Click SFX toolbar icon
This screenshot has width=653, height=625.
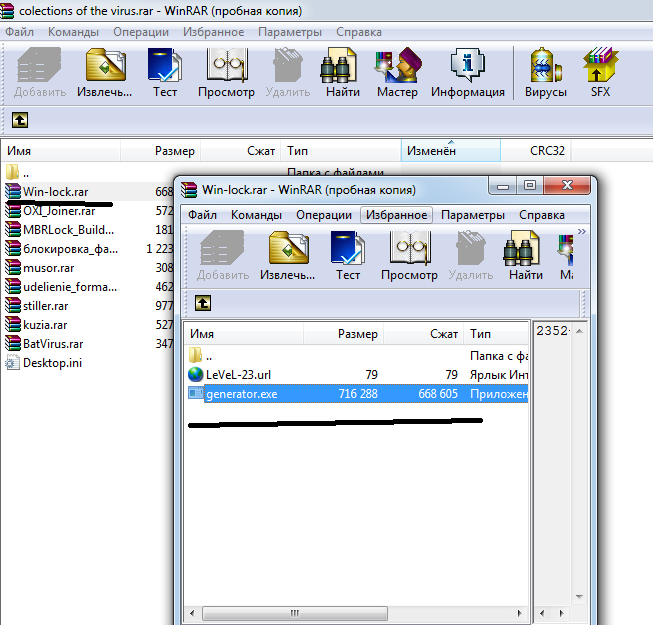point(600,73)
